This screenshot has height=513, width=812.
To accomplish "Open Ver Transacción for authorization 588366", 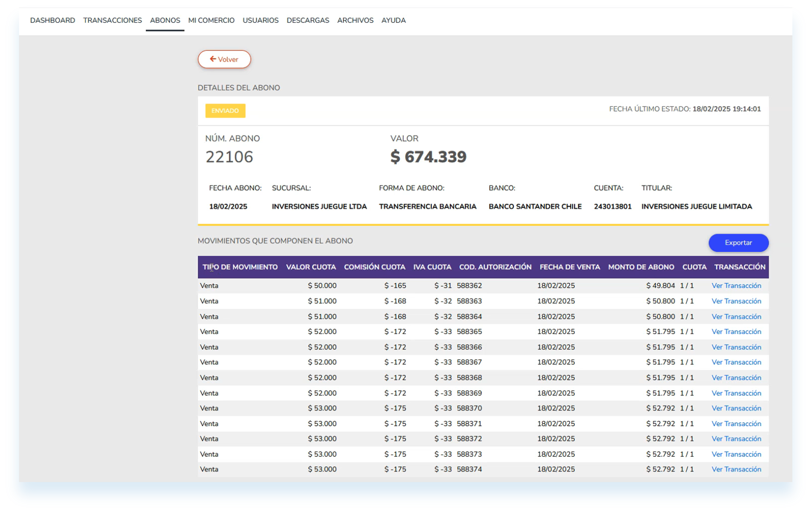I will 736,347.
